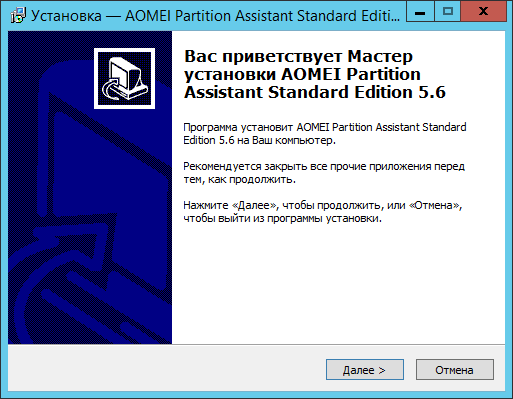Cancel installation with the Отмена button

(455, 370)
